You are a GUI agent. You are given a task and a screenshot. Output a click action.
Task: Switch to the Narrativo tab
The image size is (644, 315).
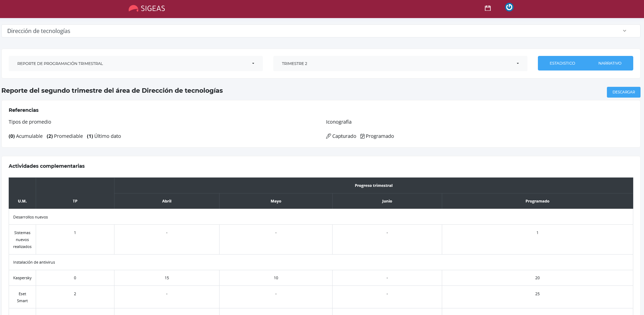[610, 63]
